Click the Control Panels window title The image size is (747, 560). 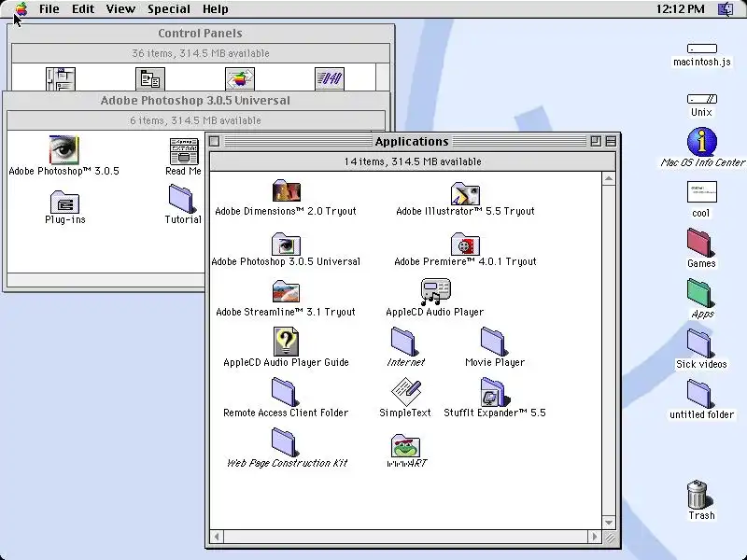click(x=200, y=34)
